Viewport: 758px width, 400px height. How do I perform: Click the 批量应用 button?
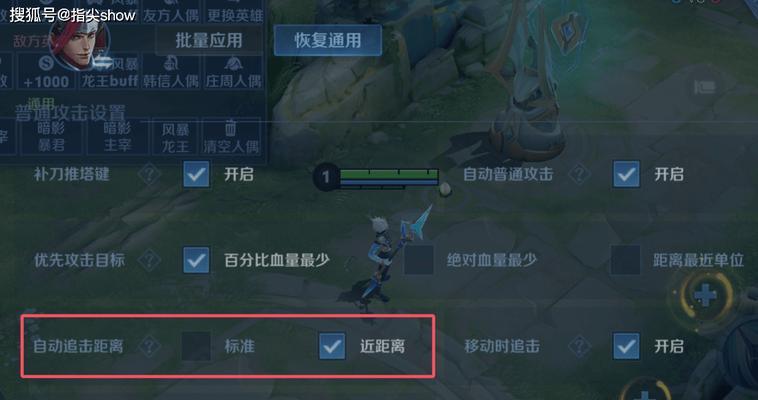pos(209,41)
